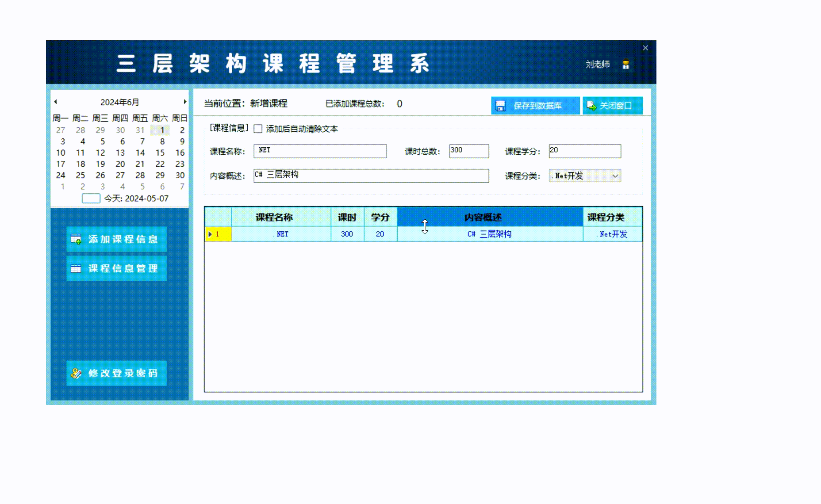Click the close-window exit icon
Image resolution: width=821 pixels, height=504 pixels.
pyautogui.click(x=591, y=106)
